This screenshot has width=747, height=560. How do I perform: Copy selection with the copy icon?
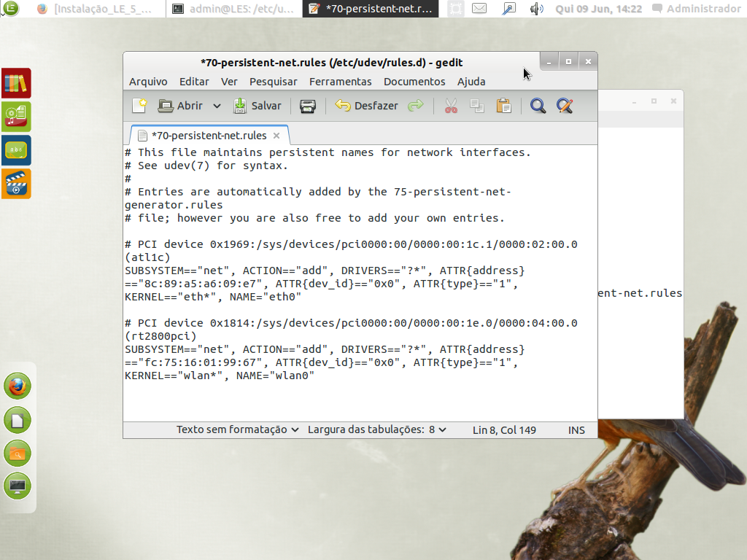tap(477, 106)
